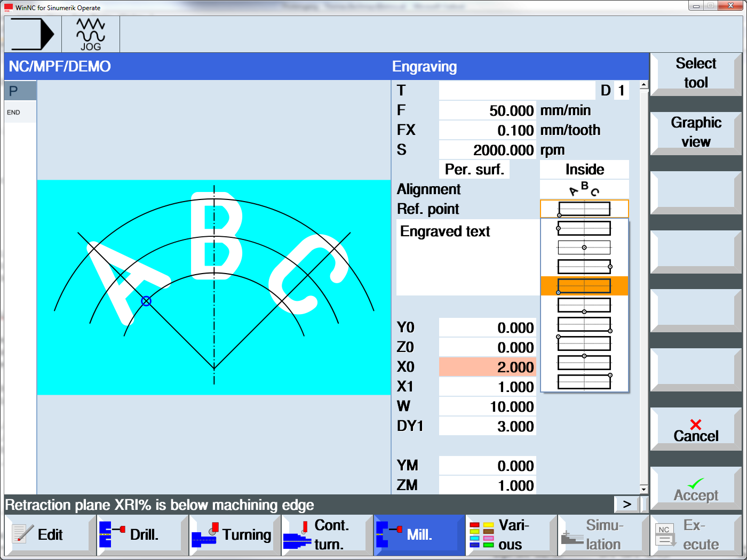The height and width of the screenshot is (560, 747).
Task: Toggle the Inside selection field
Action: pyautogui.click(x=584, y=170)
